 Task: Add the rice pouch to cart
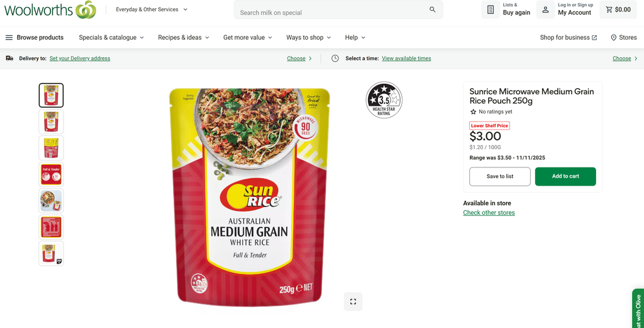[x=565, y=176]
